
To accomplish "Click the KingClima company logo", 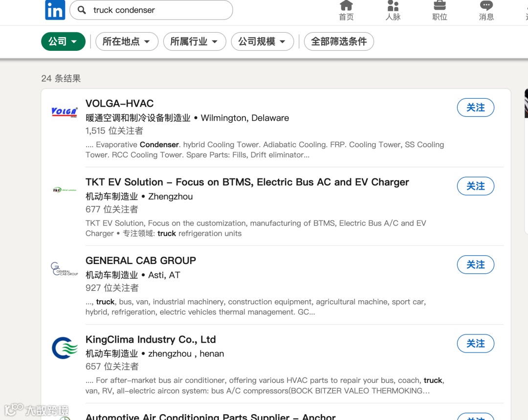I will [x=65, y=348].
